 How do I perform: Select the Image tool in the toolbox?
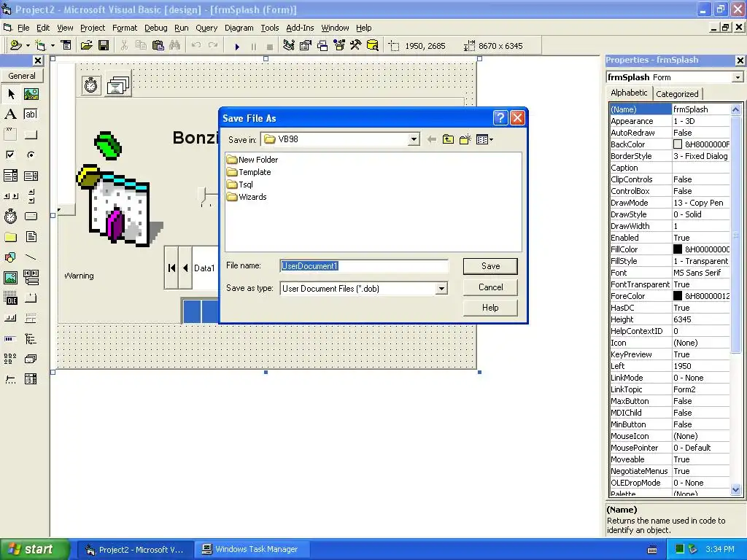click(10, 278)
